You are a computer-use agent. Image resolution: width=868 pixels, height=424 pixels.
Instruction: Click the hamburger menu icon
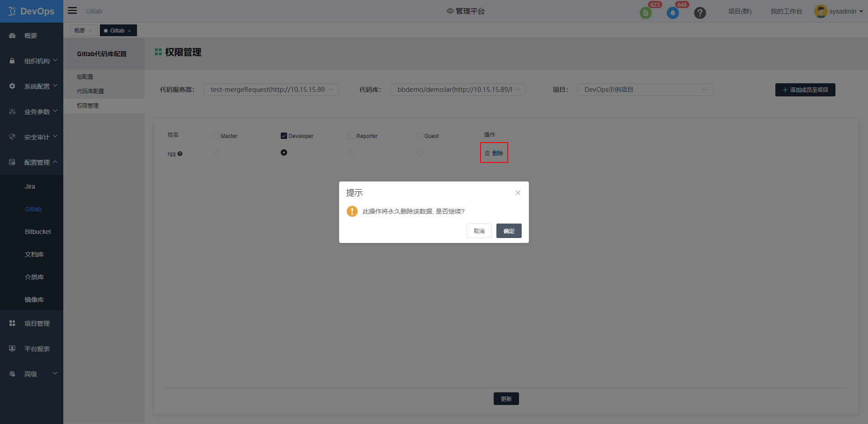click(72, 10)
